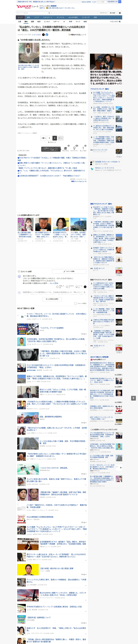Open the エキスパート tab

pos(48,17)
